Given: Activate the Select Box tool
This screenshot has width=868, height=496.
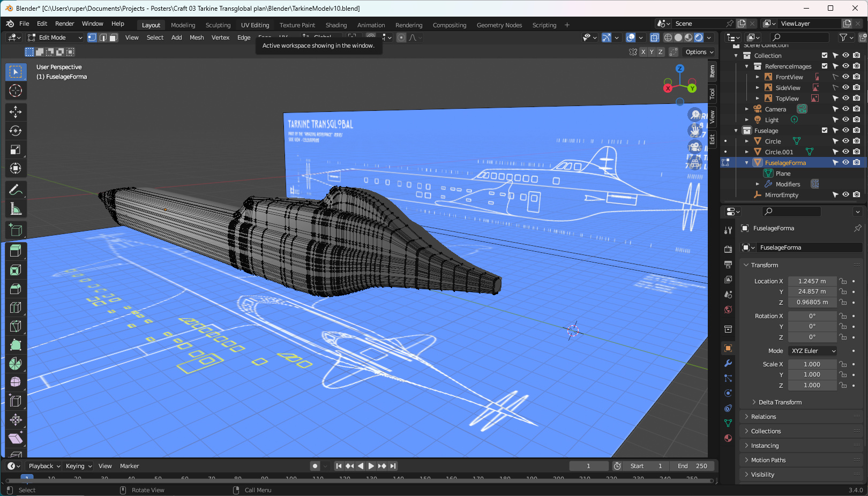Looking at the screenshot, I should point(16,72).
